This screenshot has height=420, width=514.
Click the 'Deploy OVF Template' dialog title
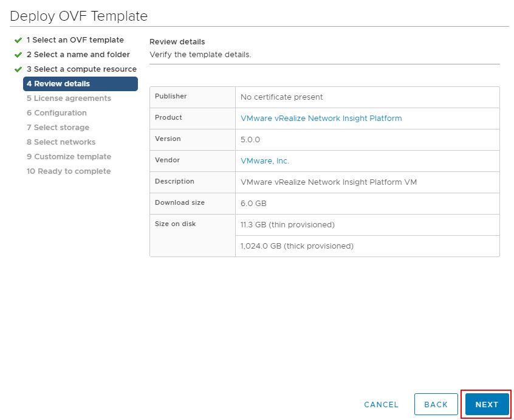click(79, 16)
